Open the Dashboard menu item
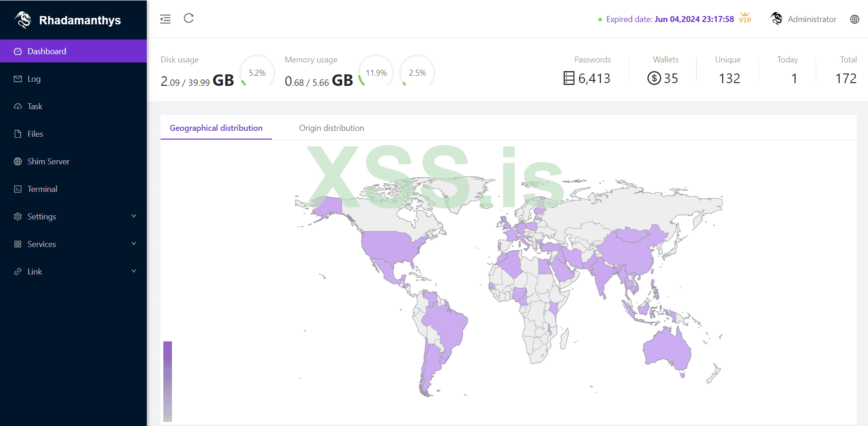Viewport: 868px width, 426px height. click(x=73, y=51)
